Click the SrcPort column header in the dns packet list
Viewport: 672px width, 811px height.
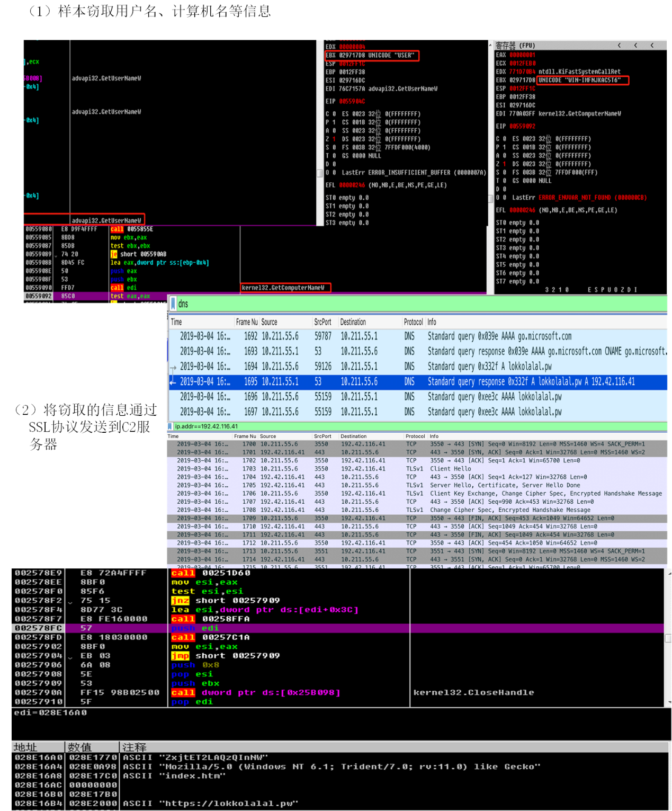[x=322, y=322]
